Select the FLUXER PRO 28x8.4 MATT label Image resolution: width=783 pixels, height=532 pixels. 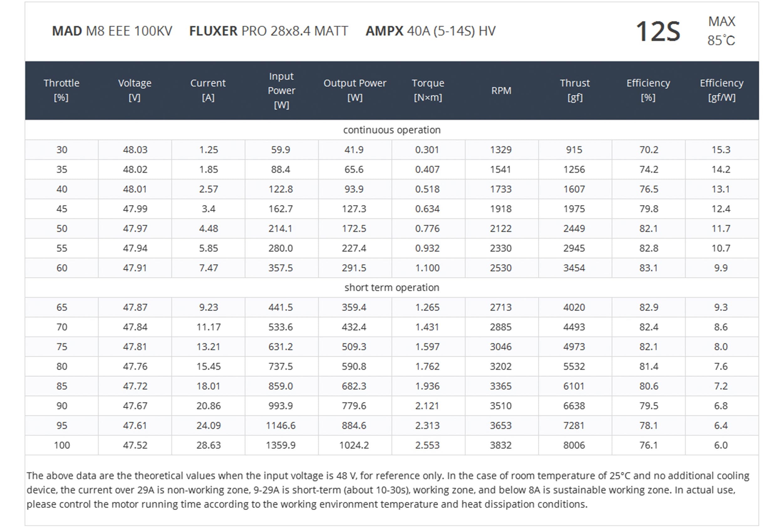(x=268, y=31)
